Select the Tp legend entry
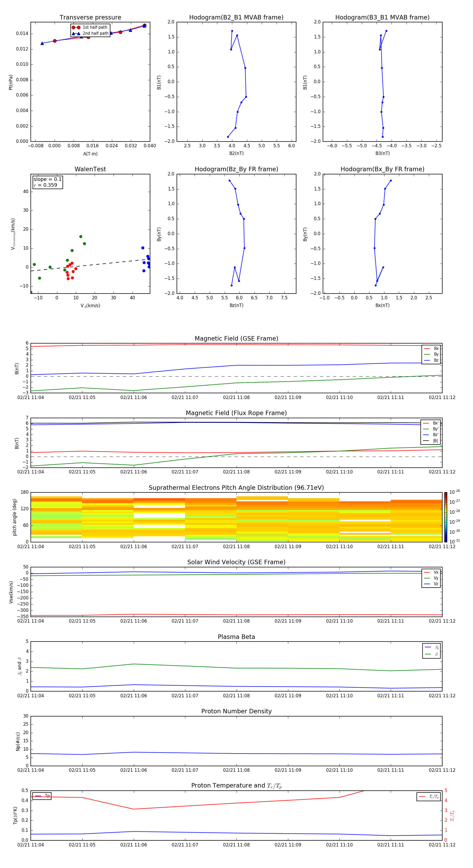This screenshot has width=473, height=868. pos(42,796)
